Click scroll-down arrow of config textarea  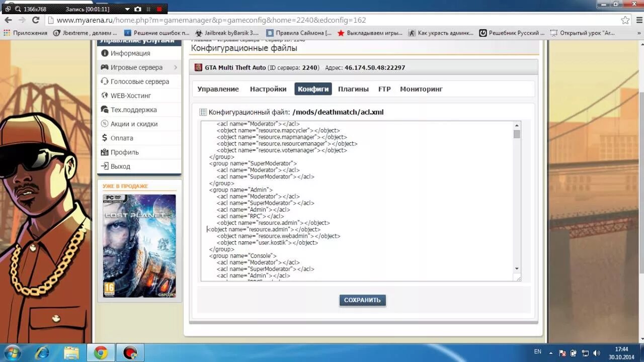click(517, 269)
